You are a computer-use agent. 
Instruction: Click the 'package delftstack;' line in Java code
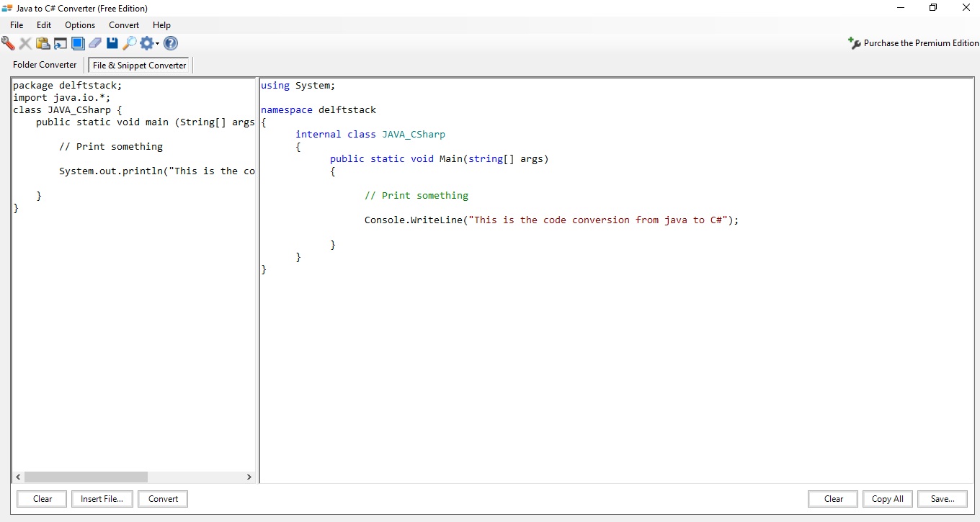pos(68,85)
